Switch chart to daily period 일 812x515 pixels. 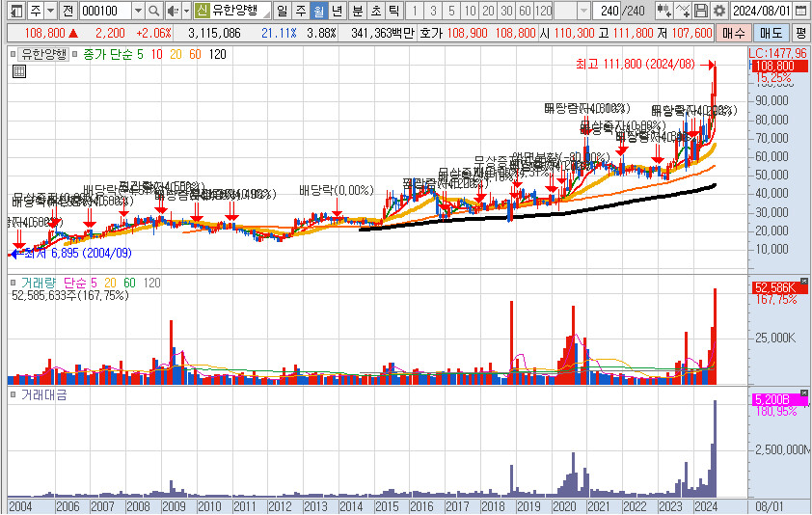281,11
